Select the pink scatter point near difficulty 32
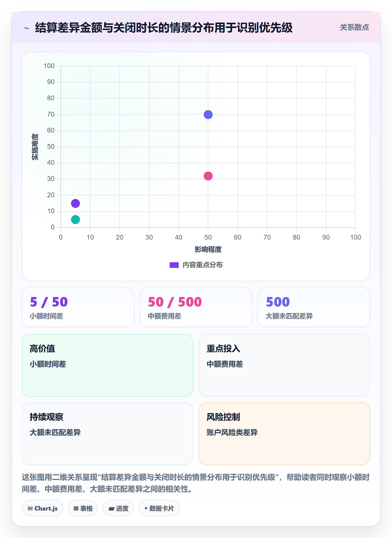The width and height of the screenshot is (392, 538). 208,176
